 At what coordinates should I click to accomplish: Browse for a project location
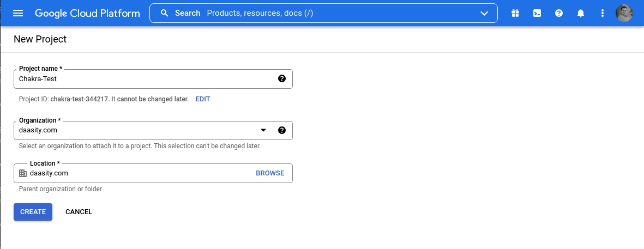click(270, 173)
